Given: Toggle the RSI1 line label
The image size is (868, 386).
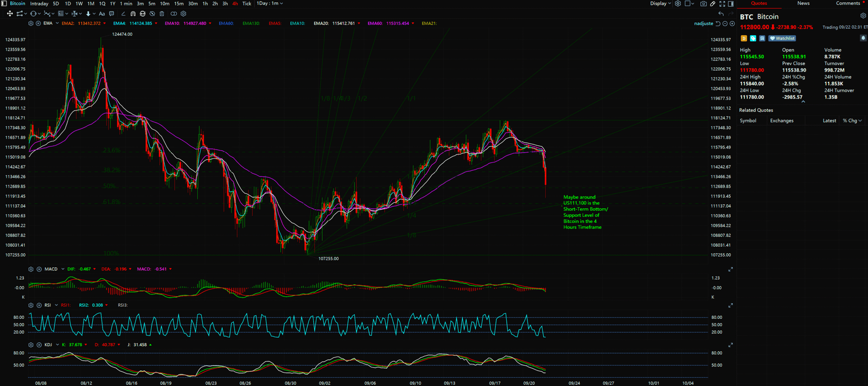Looking at the screenshot, I should (66, 305).
